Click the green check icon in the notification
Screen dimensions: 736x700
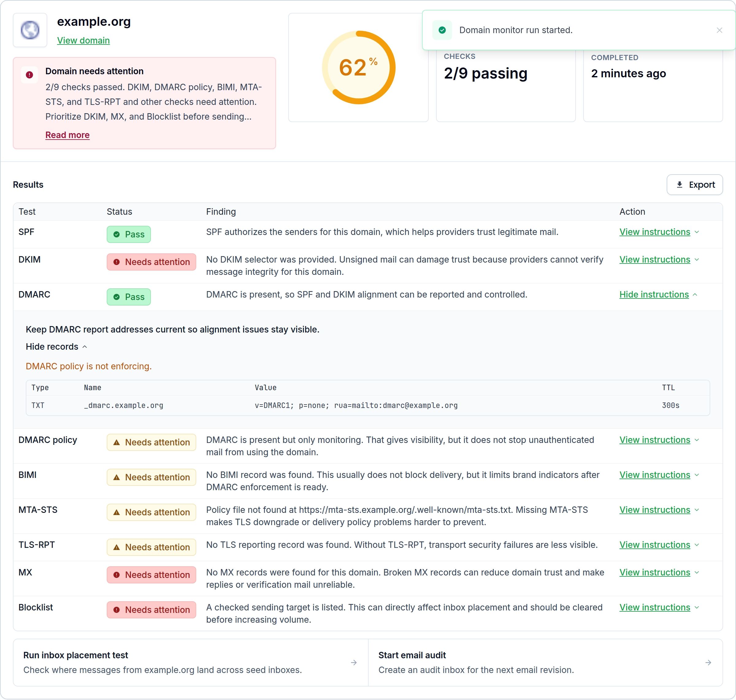[442, 30]
